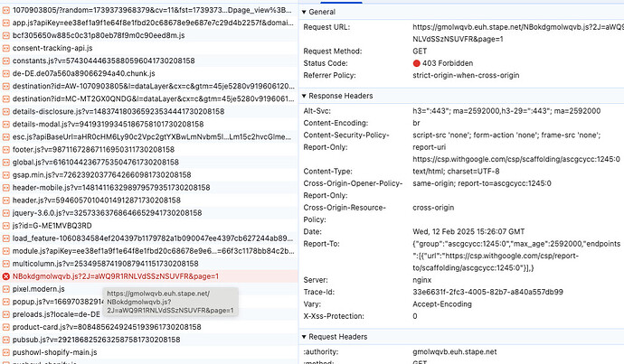This screenshot has width=624, height=364.
Task: Click the Request URL value
Action: click(x=518, y=33)
